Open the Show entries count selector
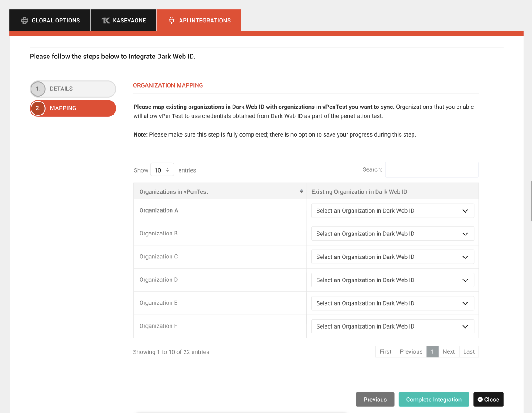The width and height of the screenshot is (532, 413). click(x=162, y=170)
